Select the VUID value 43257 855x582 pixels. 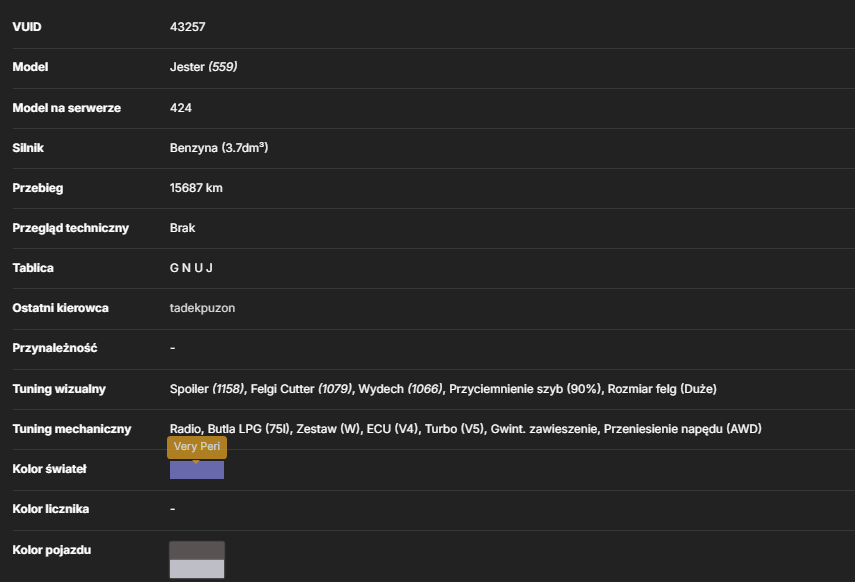[188, 27]
